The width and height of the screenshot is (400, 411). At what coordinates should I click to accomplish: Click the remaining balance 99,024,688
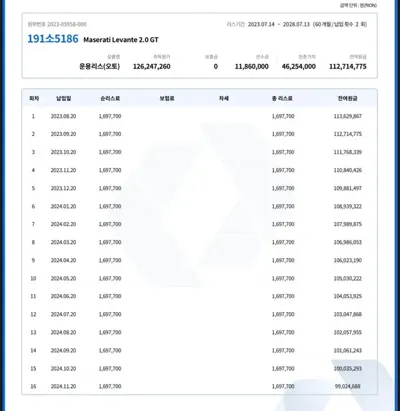[348, 386]
